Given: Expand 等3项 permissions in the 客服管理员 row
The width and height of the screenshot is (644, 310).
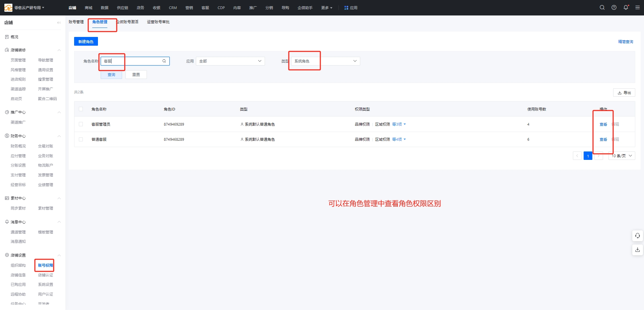Looking at the screenshot, I should (x=399, y=124).
